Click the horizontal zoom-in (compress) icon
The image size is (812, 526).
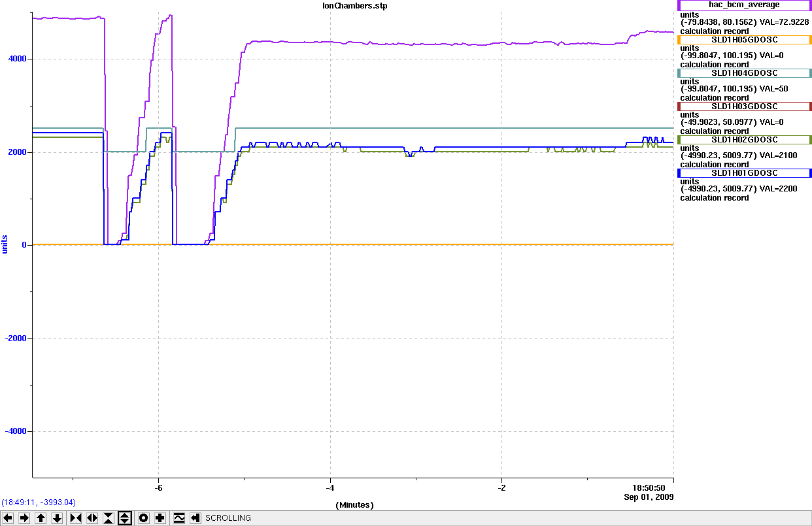point(76,518)
